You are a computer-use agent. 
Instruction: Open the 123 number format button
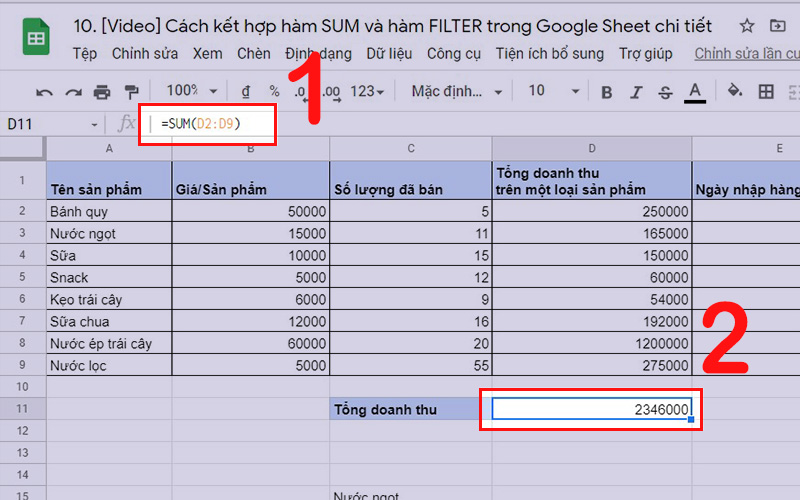[366, 91]
